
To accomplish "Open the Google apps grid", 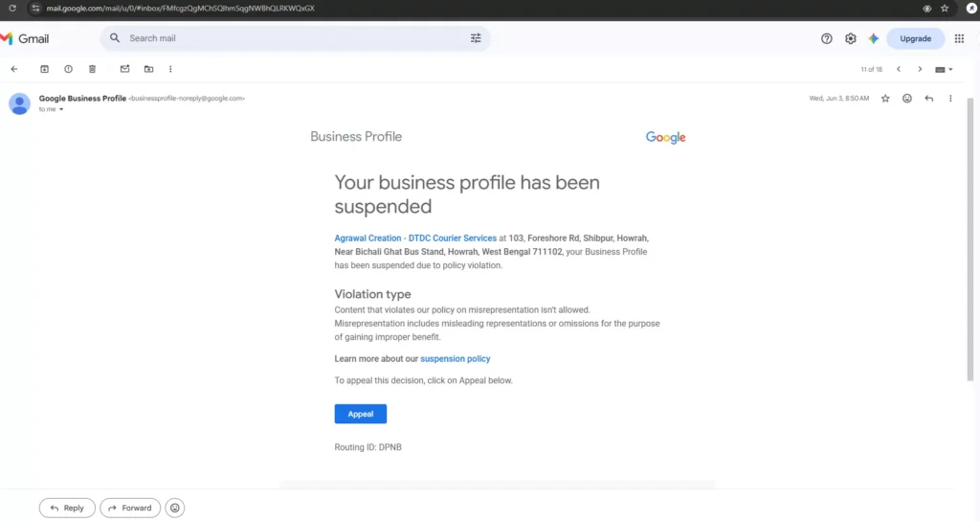I will 959,38.
